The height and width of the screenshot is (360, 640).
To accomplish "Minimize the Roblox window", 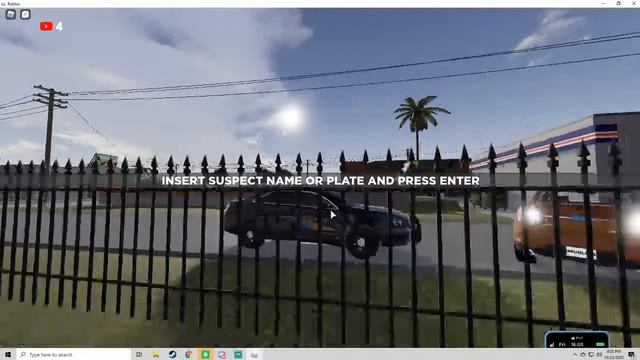I will [x=603, y=3].
